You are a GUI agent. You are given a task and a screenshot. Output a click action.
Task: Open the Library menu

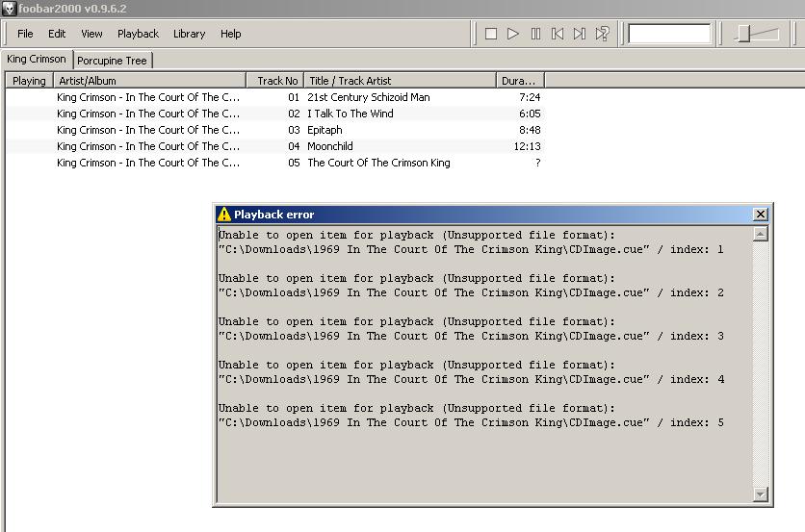coord(189,34)
